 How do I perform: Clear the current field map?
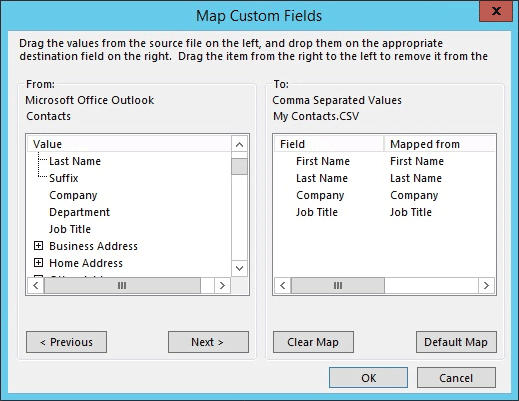pos(313,342)
